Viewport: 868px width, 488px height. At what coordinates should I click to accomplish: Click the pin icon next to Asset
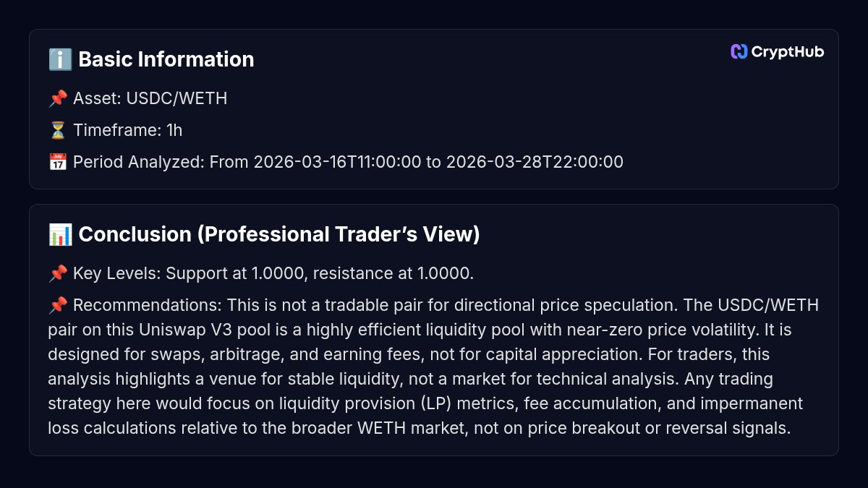click(x=58, y=98)
